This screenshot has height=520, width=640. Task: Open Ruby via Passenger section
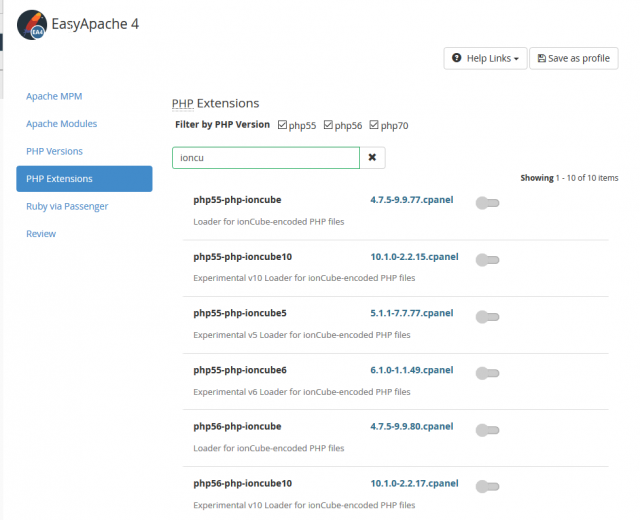click(x=67, y=207)
